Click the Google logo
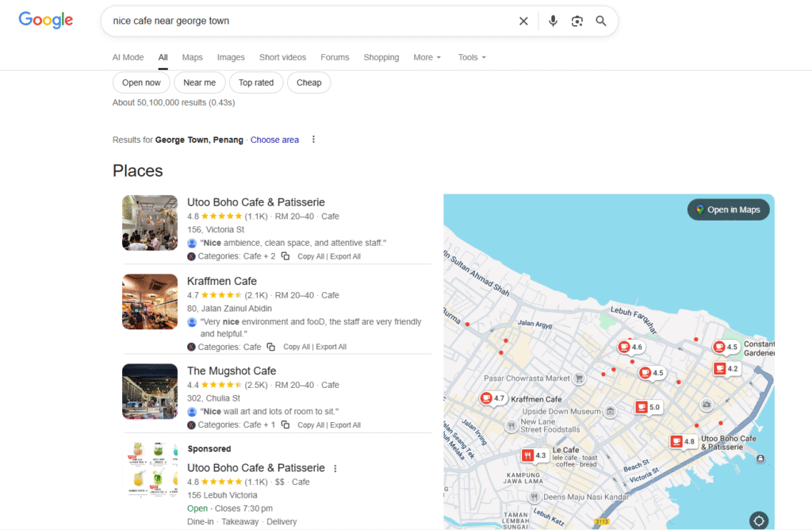 click(x=46, y=21)
